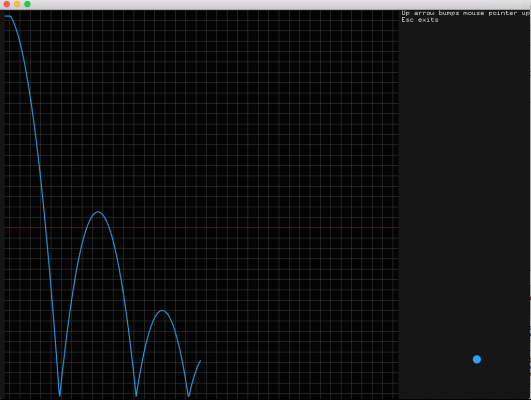Close the window with red button
531x400 pixels.
[6, 4]
